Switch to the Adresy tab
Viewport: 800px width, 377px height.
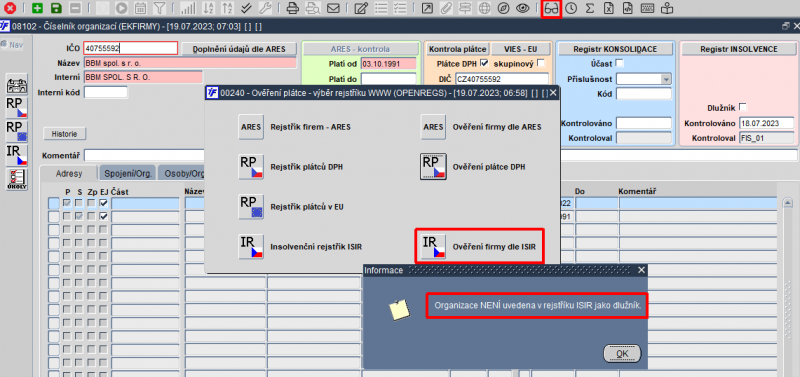pos(68,173)
